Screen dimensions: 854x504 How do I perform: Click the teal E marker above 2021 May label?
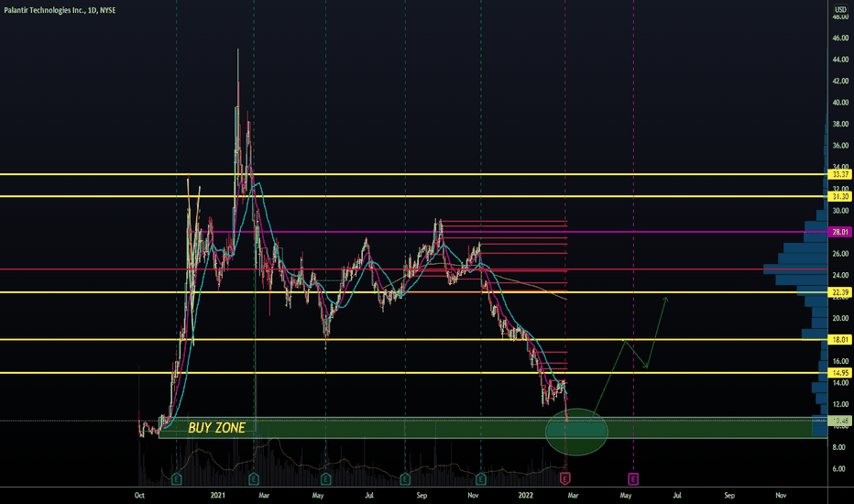point(325,479)
